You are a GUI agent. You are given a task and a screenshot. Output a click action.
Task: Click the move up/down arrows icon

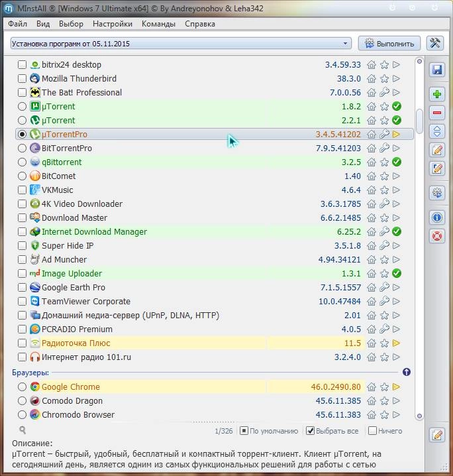tap(437, 131)
